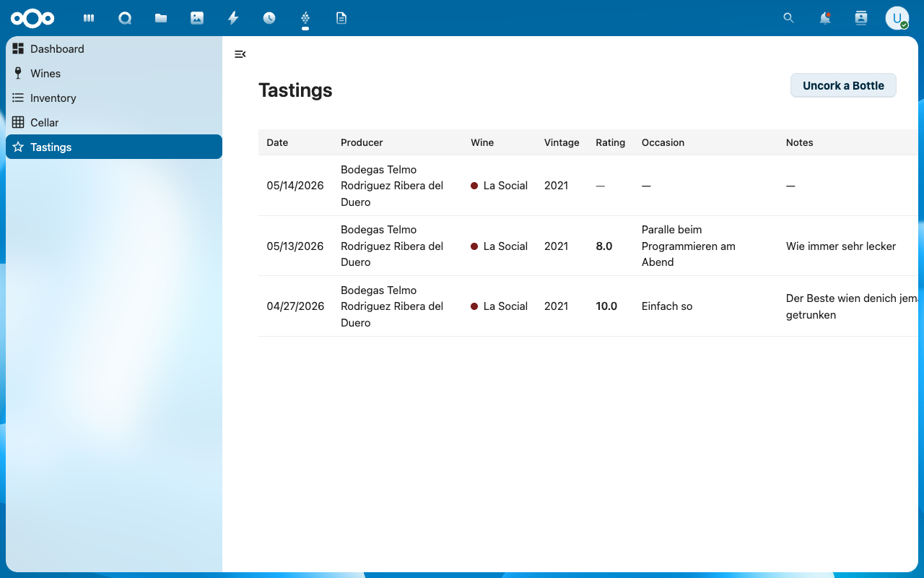Screen dimensions: 924x578
Task: Open the Dashboard app in top bar
Action: (89, 18)
